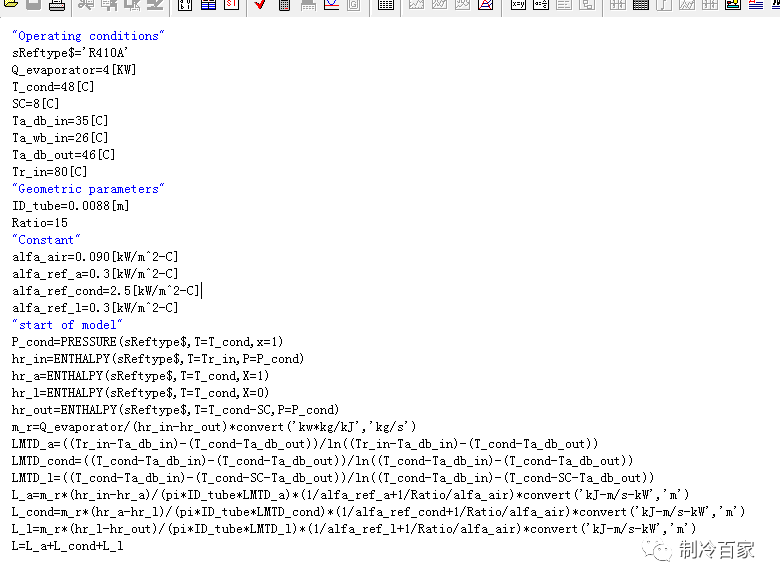Click the hr_a=ENTHALPY equation line
The height and width of the screenshot is (584, 780).
click(x=140, y=376)
